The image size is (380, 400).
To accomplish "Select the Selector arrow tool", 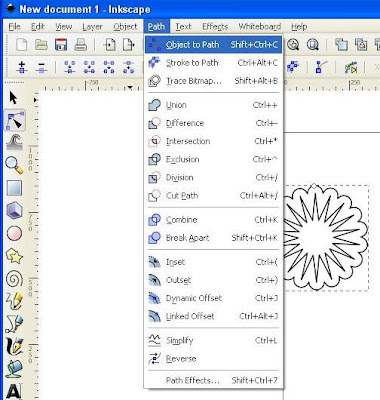I will (x=13, y=98).
